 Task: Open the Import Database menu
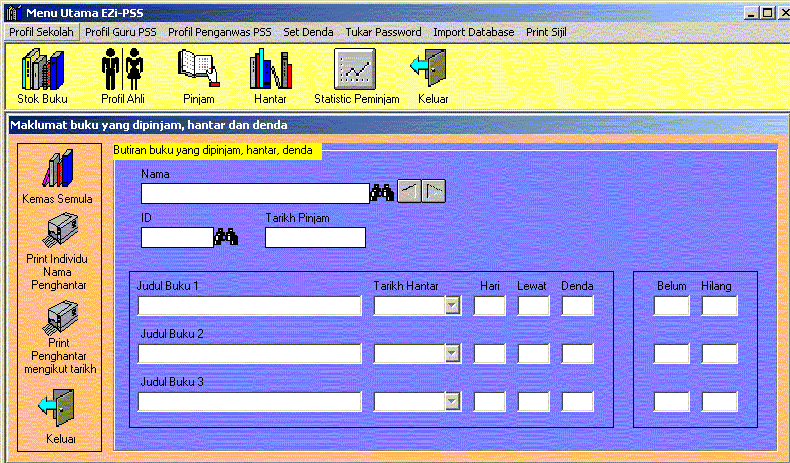473,32
